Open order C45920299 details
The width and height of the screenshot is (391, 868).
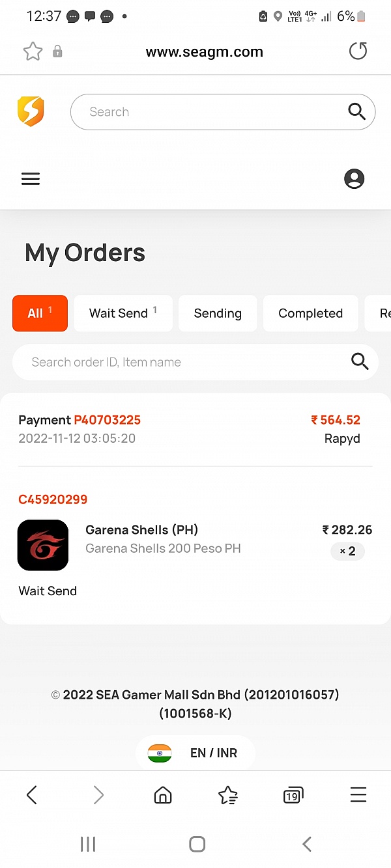(x=53, y=499)
